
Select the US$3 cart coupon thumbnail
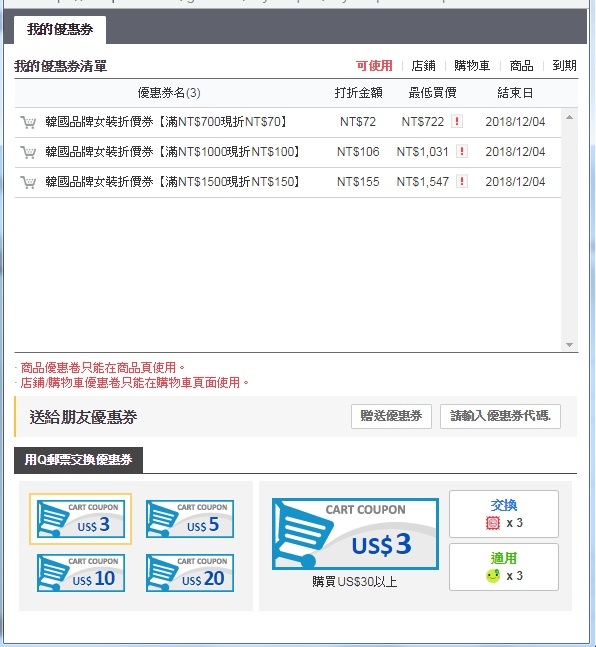coord(80,519)
